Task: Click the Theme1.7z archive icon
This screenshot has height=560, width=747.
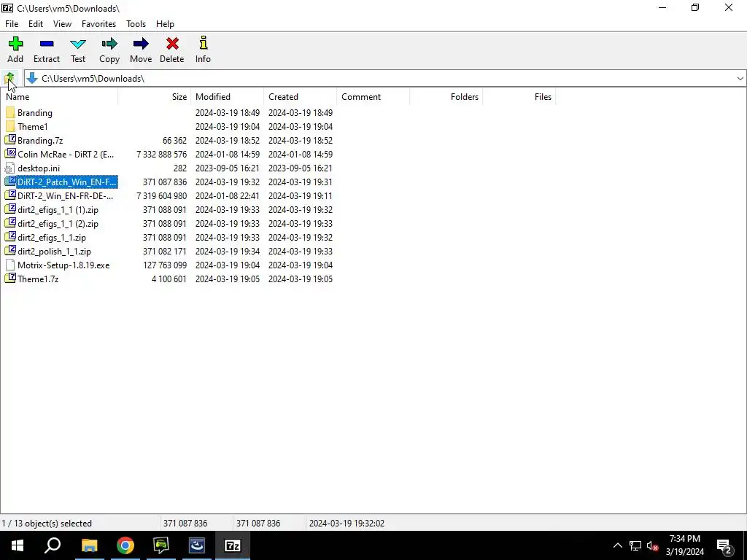Action: pyautogui.click(x=10, y=279)
